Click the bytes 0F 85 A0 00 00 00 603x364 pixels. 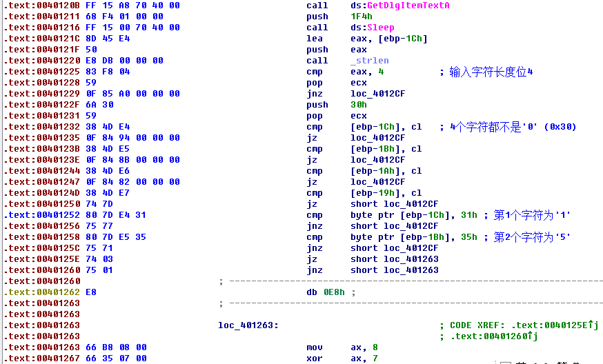coord(132,94)
